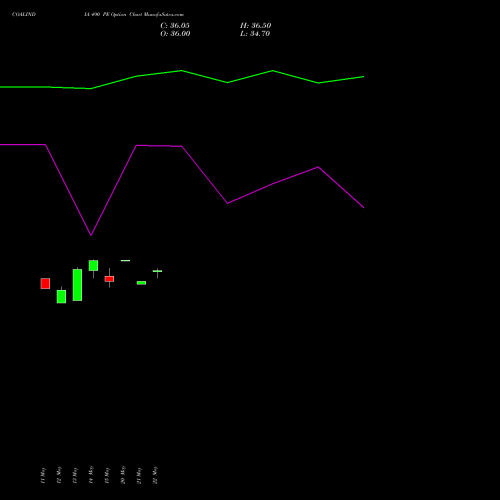Image resolution: width=500 pixels, height=500 pixels.
Task: Select the high value 'H: 36.50'
Action: [256, 26]
